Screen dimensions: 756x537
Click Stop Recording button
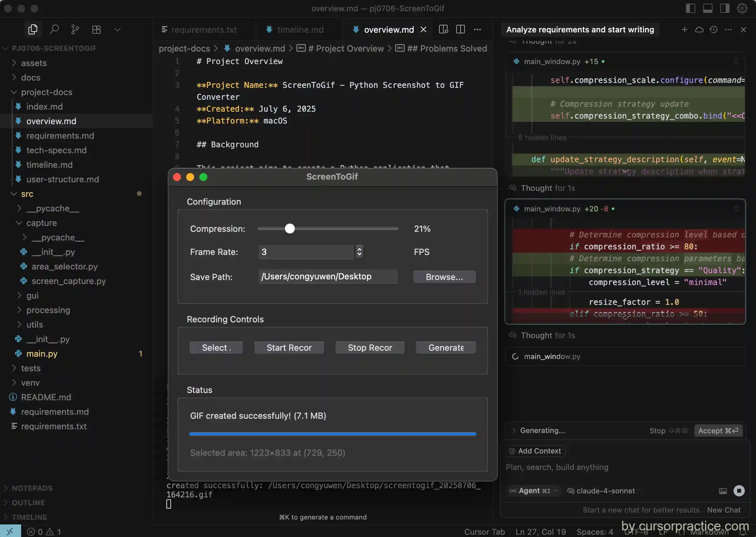pos(370,347)
